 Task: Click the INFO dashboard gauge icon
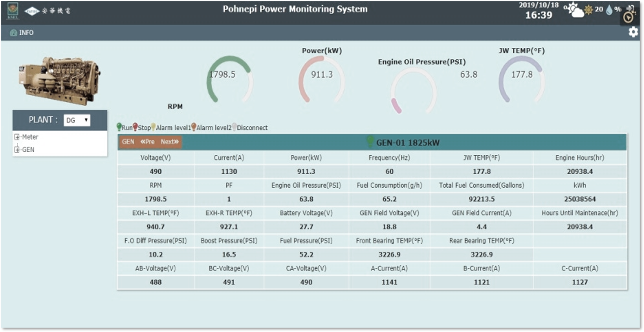click(13, 33)
